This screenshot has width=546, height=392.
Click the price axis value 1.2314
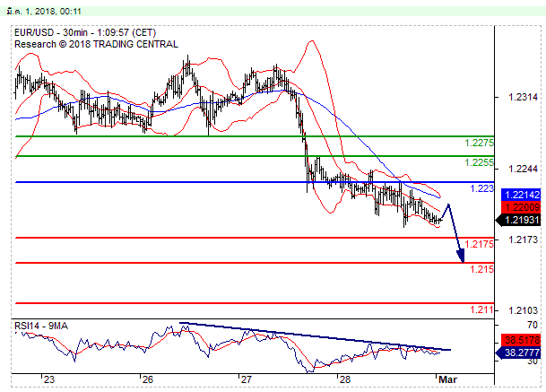[x=523, y=97]
